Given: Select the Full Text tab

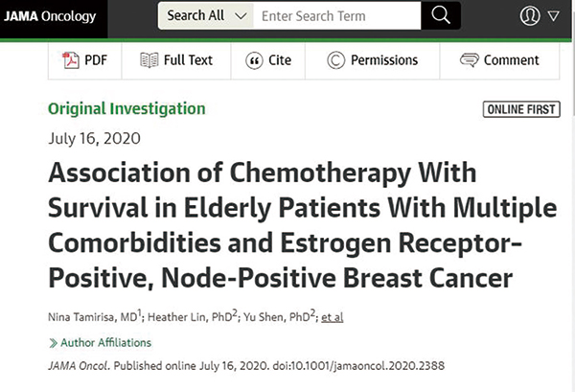Looking at the screenshot, I should click(176, 60).
